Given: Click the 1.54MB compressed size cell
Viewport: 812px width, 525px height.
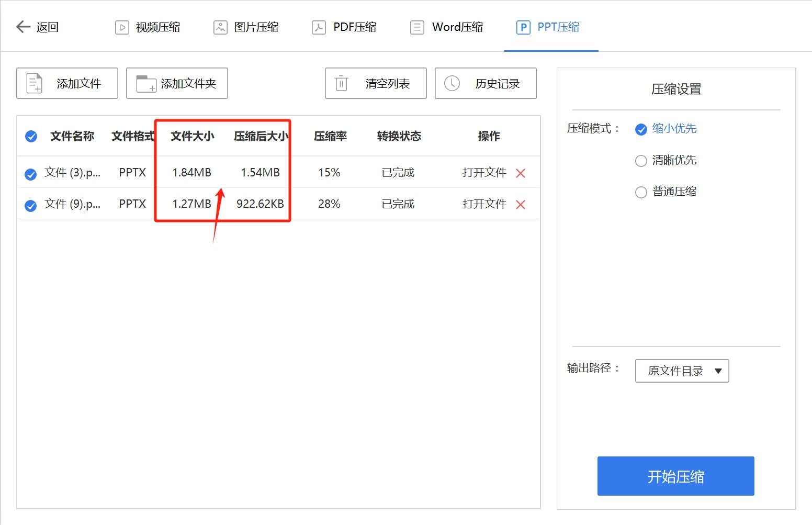Looking at the screenshot, I should [x=261, y=172].
